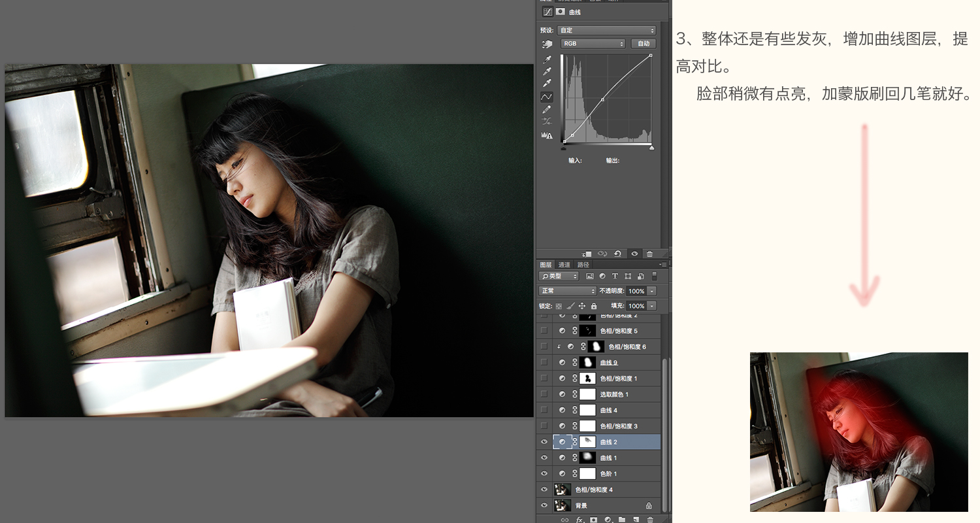The height and width of the screenshot is (523, 980).
Task: Hide the 背景 layer
Action: tap(544, 505)
